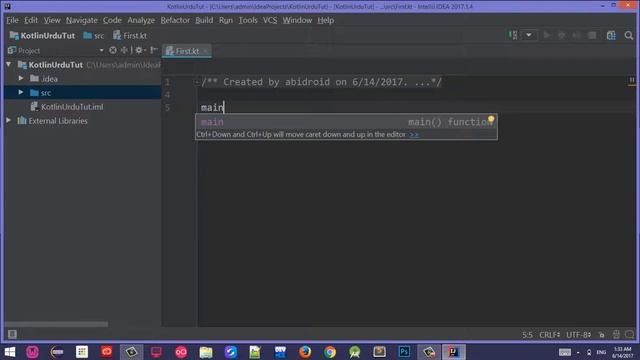Click src breadcrumb in navigation bar
The width and height of the screenshot is (640, 360).
click(x=93, y=36)
